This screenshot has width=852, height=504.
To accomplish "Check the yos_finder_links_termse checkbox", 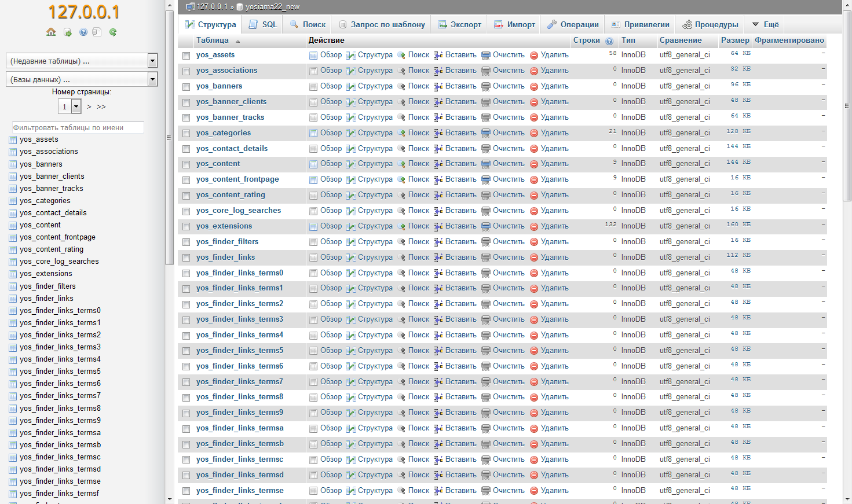I will [x=187, y=491].
